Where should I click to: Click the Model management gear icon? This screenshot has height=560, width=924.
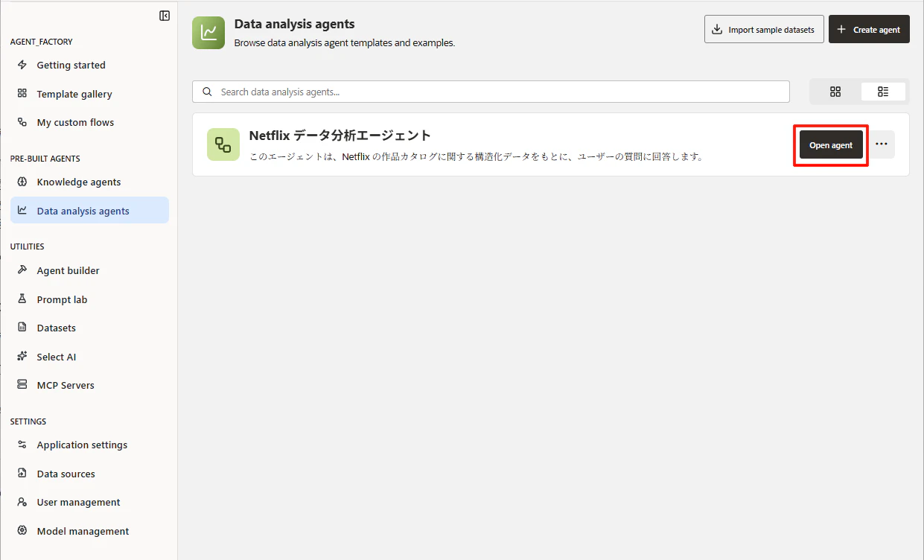(22, 531)
